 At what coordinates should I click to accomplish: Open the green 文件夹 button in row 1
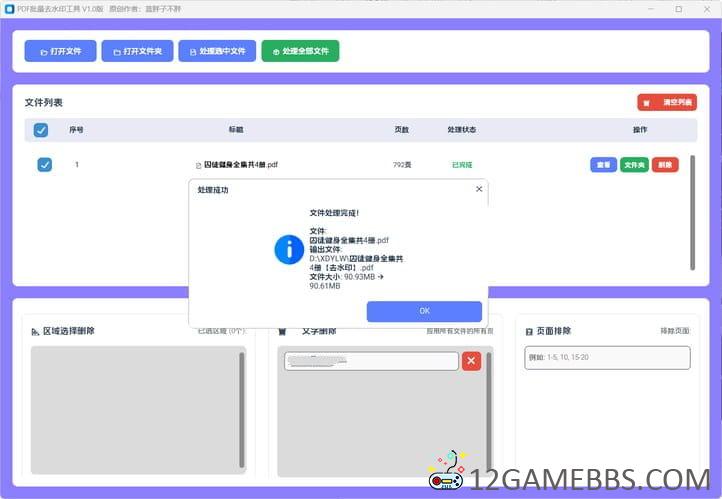(634, 165)
